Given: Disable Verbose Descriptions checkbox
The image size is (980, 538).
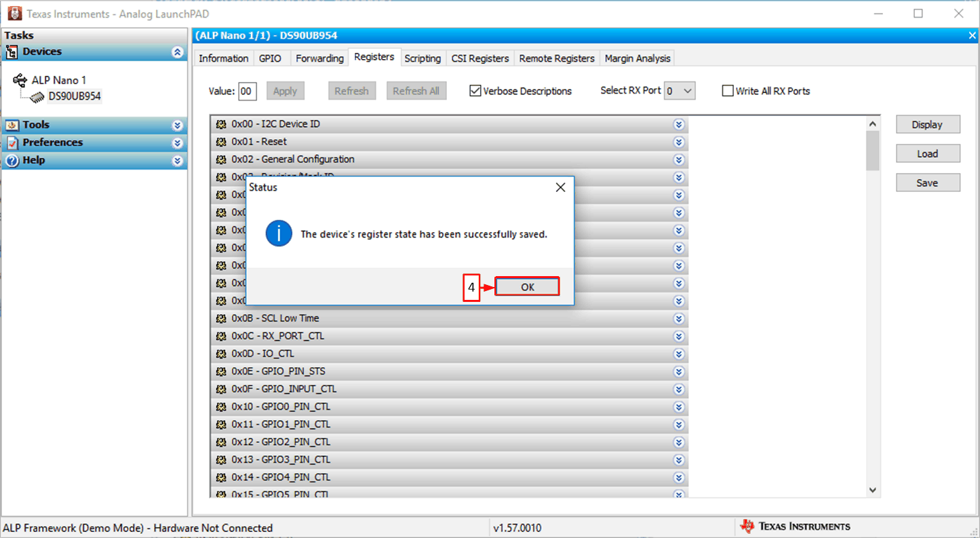Looking at the screenshot, I should (475, 91).
